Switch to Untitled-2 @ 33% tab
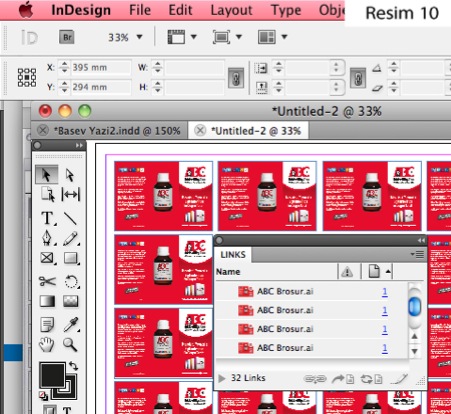Screen dimensions: 451x414 256,131
